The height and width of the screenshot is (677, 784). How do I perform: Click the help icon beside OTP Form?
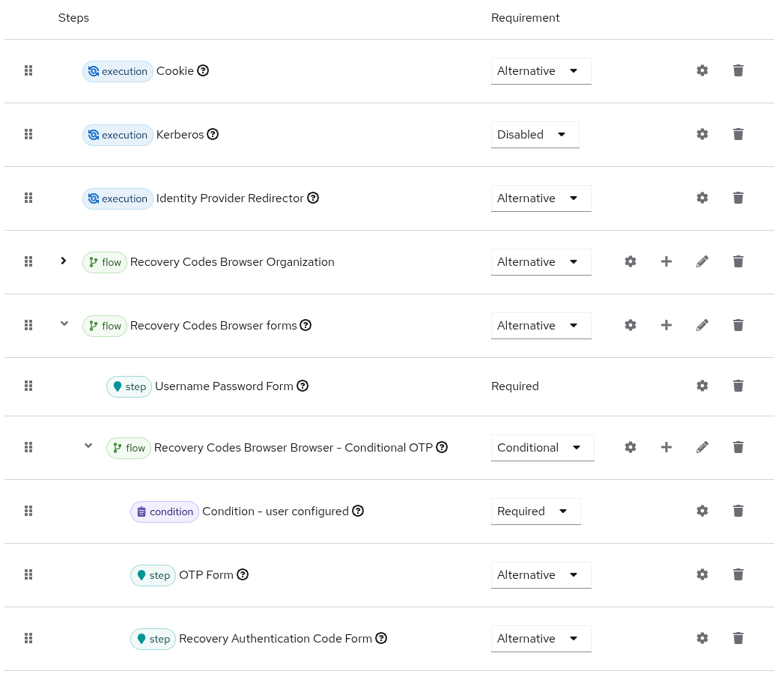coord(243,574)
